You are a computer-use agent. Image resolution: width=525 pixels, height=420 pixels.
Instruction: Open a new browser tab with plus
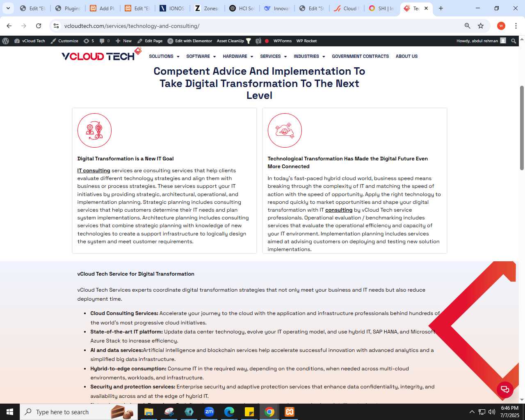pyautogui.click(x=441, y=8)
